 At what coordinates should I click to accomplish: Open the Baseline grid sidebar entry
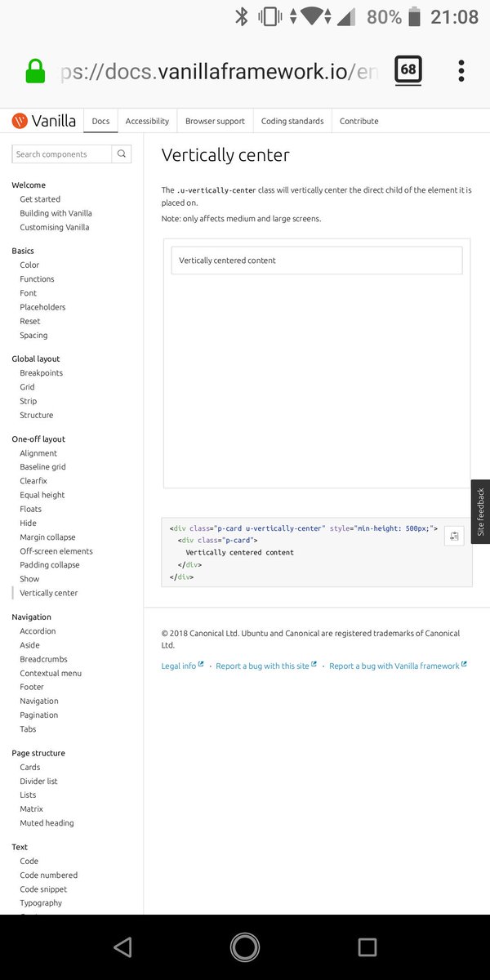(42, 466)
